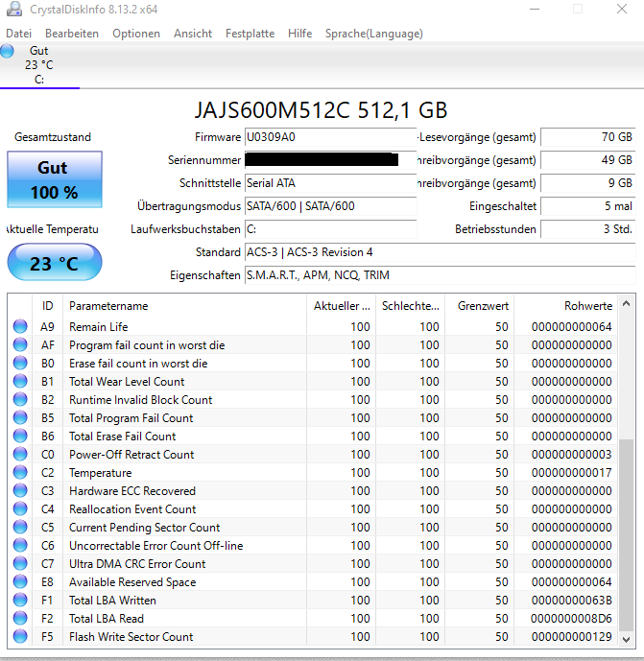Click status orb beside Hardware ECC Recovered

20,490
